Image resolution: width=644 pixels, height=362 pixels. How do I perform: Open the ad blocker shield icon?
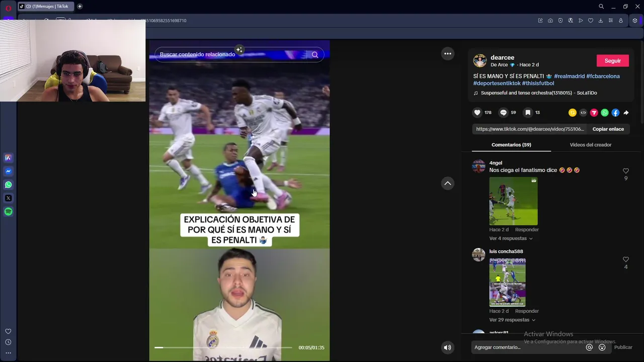point(560,21)
